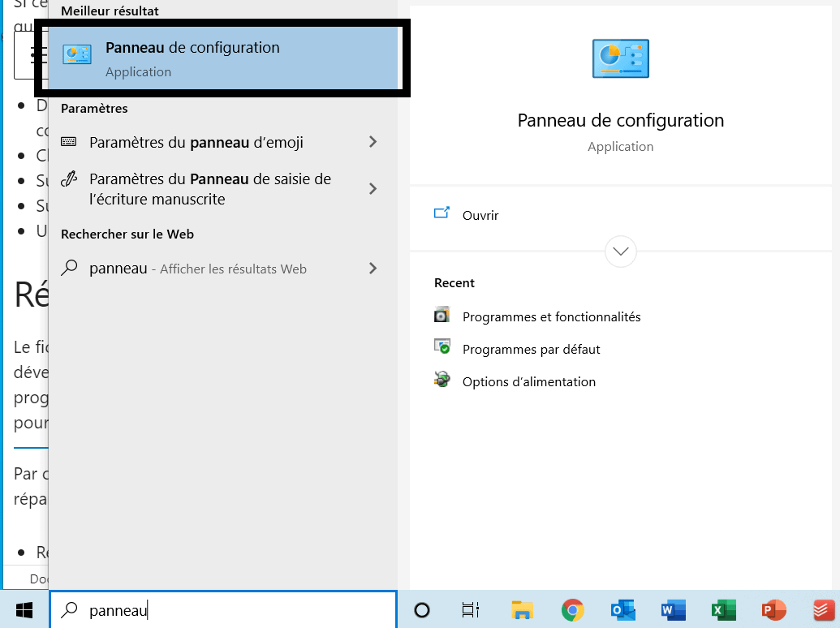The width and height of the screenshot is (840, 628).
Task: Select panneau - Afficher les résultats Web
Action: [223, 269]
